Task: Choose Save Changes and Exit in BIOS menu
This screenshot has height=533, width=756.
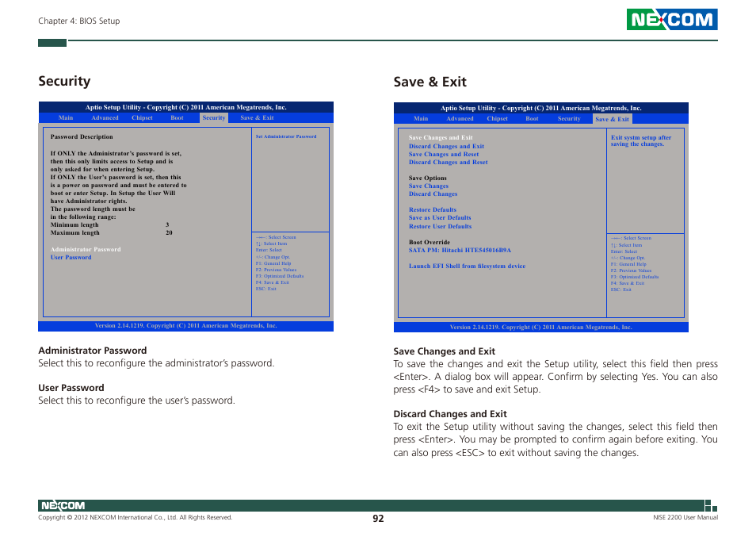Action: pyautogui.click(x=441, y=137)
